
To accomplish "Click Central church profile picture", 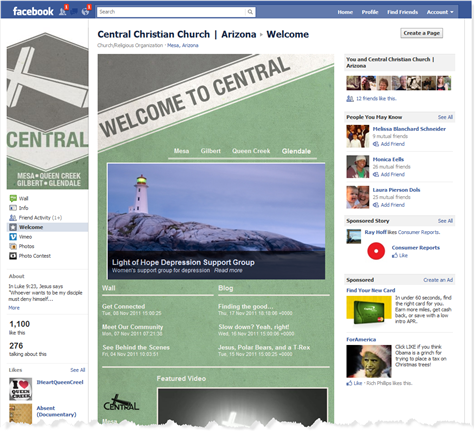I will (x=48, y=110).
